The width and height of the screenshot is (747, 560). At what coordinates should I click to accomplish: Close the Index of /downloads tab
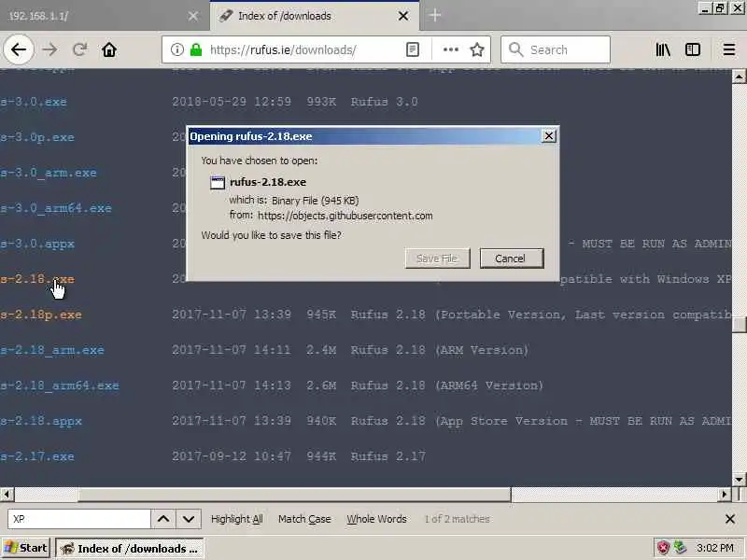tap(403, 16)
